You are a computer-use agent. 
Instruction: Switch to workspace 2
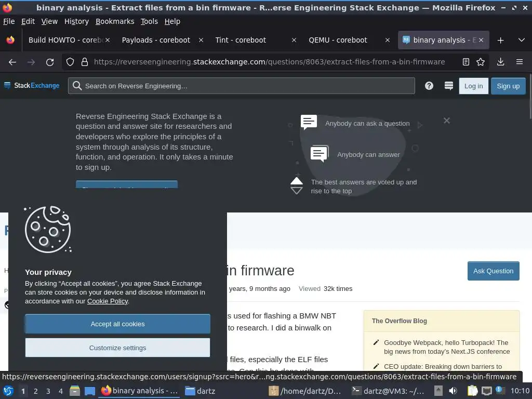click(36, 391)
